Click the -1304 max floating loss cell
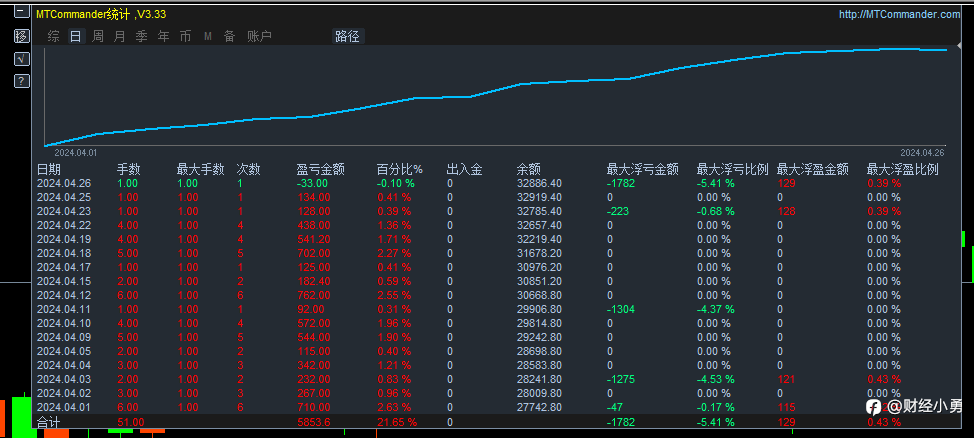 (621, 309)
